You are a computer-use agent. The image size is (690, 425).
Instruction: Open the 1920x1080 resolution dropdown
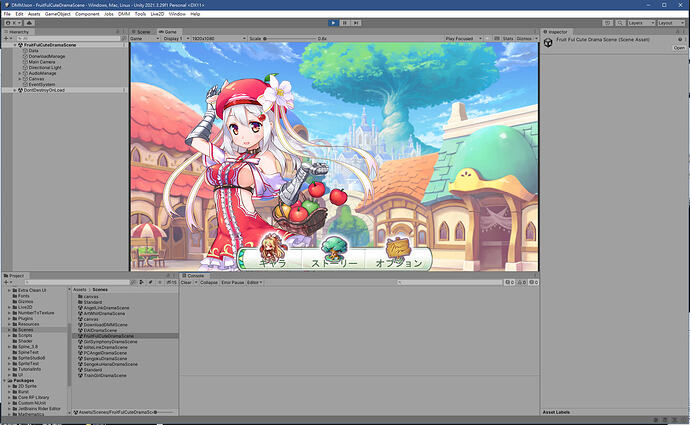(x=219, y=39)
